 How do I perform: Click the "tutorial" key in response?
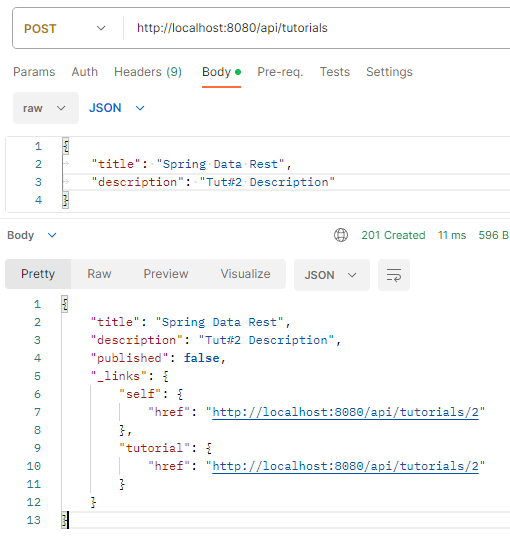click(x=154, y=448)
